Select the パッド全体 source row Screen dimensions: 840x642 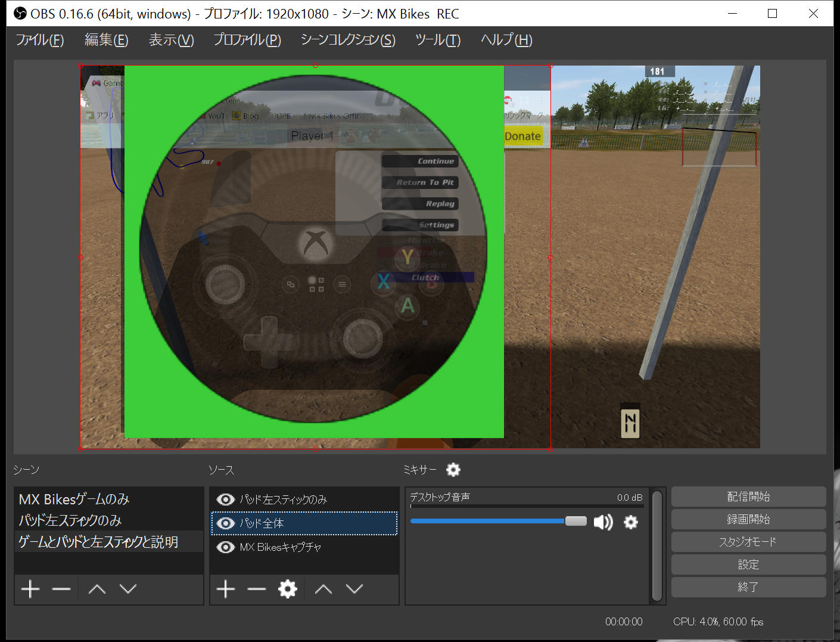pyautogui.click(x=304, y=523)
